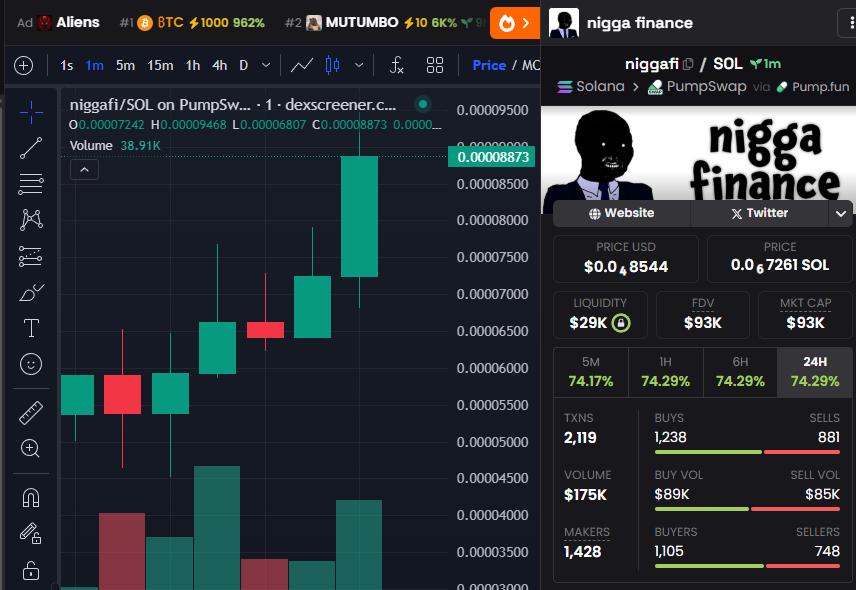Click the Pump.fun source label
Screen dimensions: 856x590
[813, 87]
